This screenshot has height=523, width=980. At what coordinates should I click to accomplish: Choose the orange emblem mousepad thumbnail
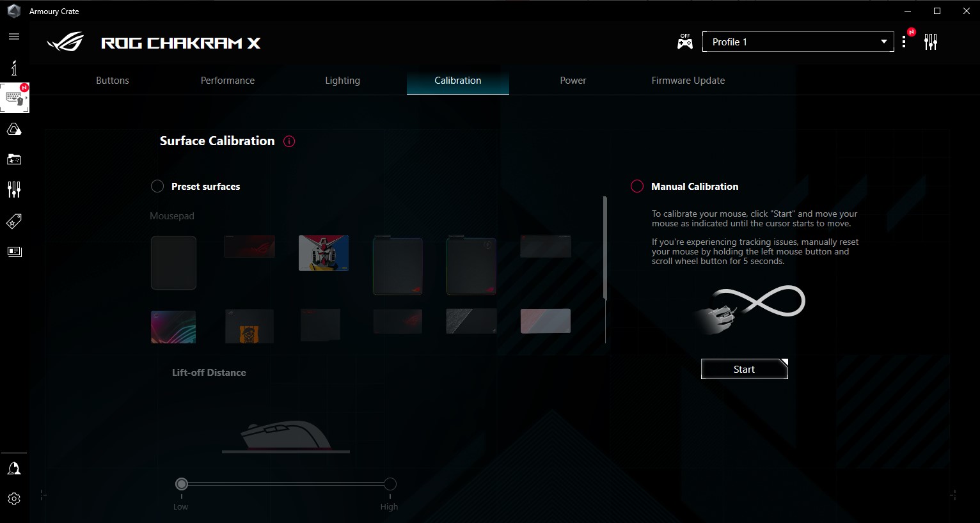tap(249, 327)
